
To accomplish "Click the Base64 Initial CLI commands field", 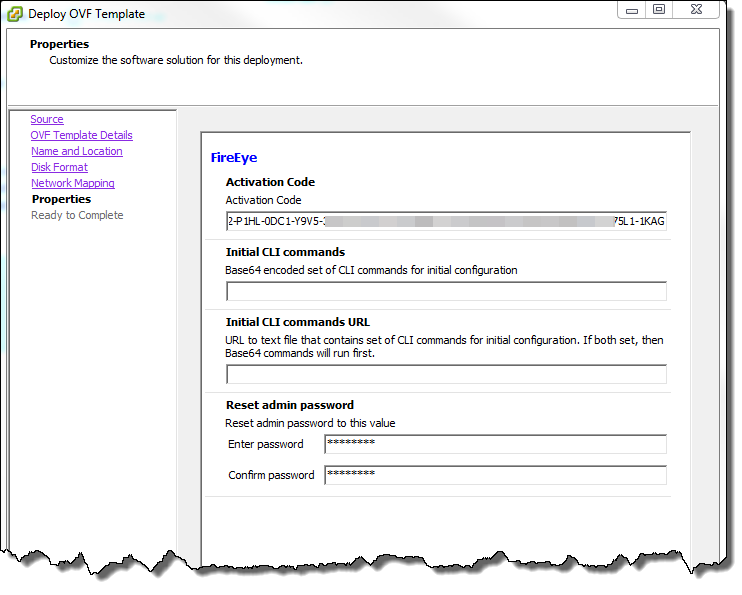I will 446,291.
